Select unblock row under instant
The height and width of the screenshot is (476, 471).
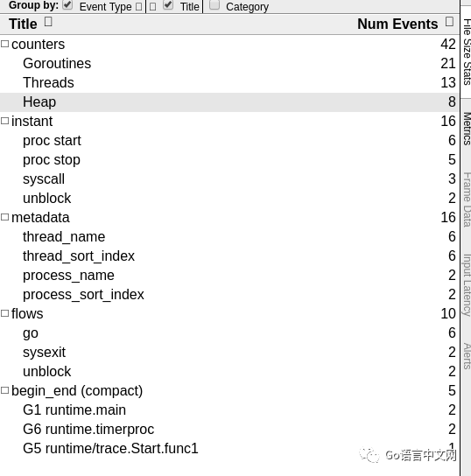pos(229,198)
